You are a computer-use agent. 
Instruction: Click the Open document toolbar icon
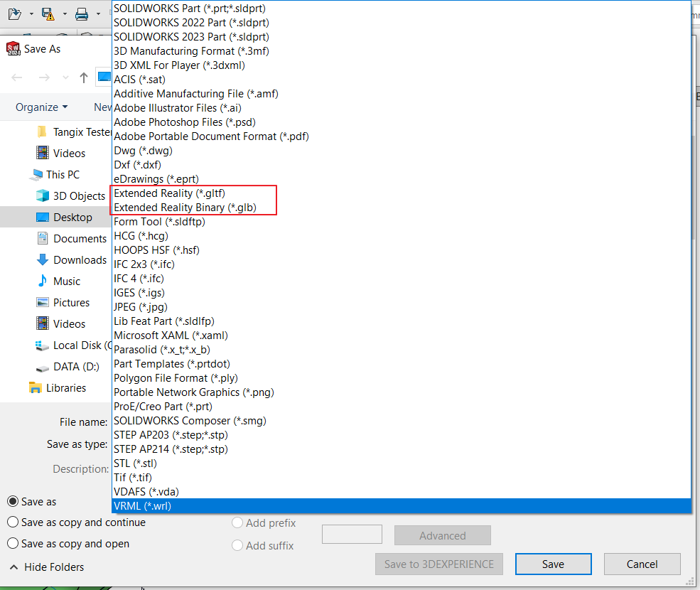pos(15,14)
